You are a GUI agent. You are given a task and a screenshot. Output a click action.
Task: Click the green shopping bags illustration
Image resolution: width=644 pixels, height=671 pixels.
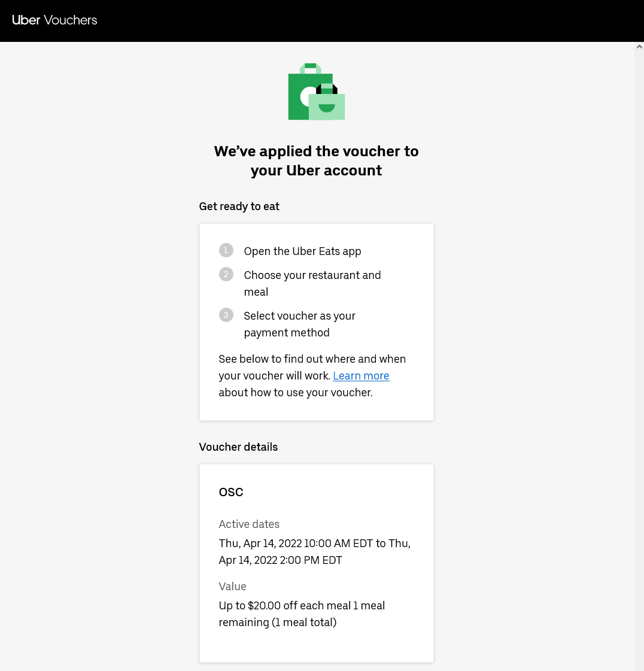click(x=316, y=92)
